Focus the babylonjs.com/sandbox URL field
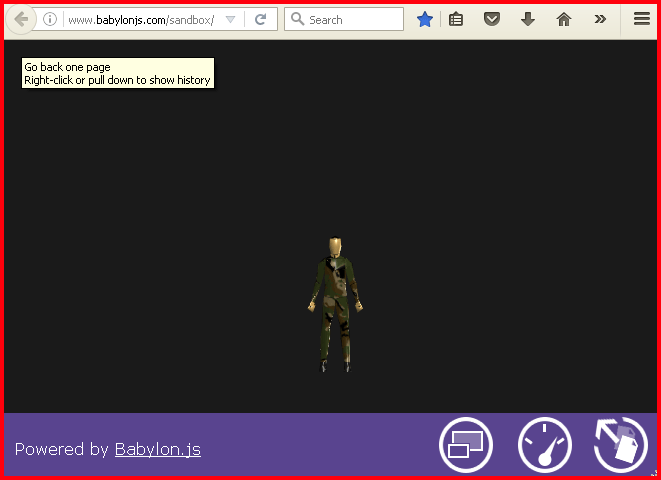This screenshot has height=480, width=661. point(141,20)
